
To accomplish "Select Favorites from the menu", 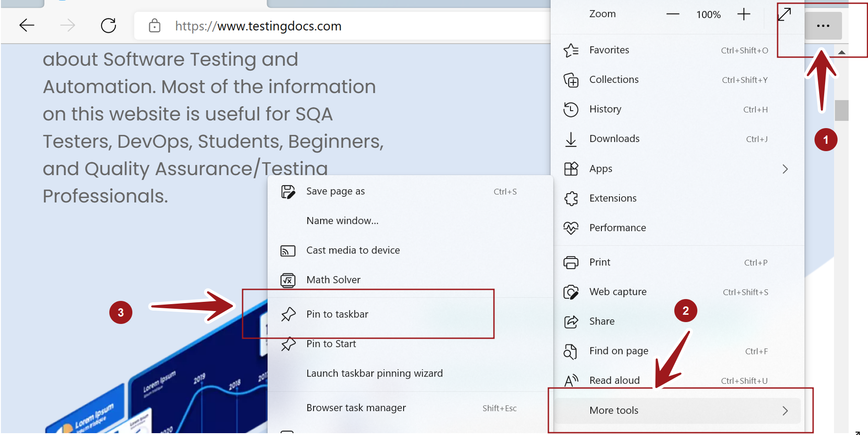I will [678, 50].
